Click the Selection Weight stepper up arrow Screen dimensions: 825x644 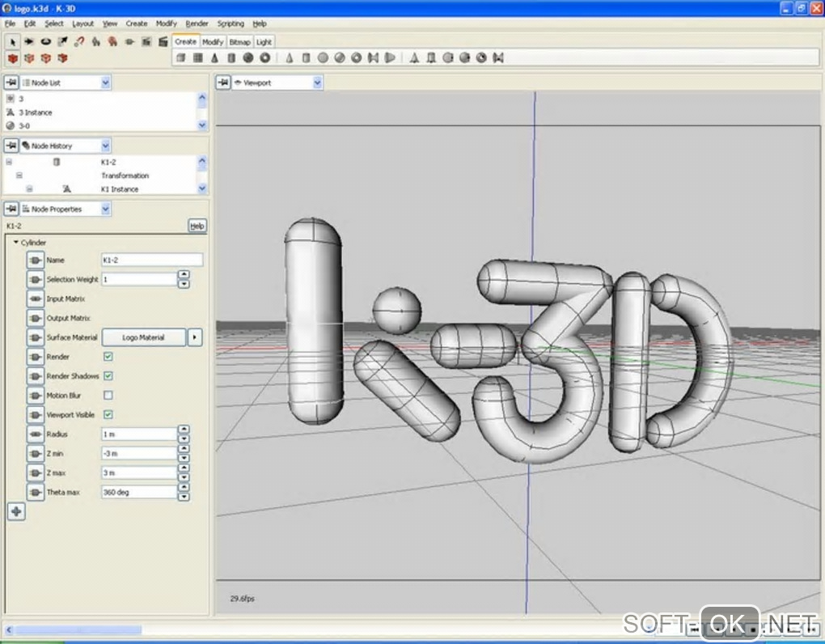pyautogui.click(x=184, y=275)
